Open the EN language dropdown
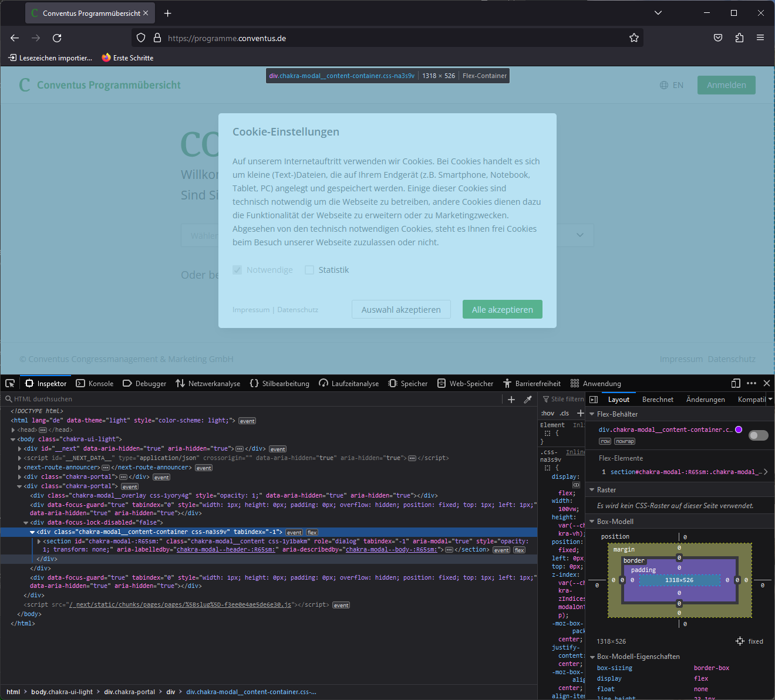Viewport: 775px width, 700px height. coord(672,85)
